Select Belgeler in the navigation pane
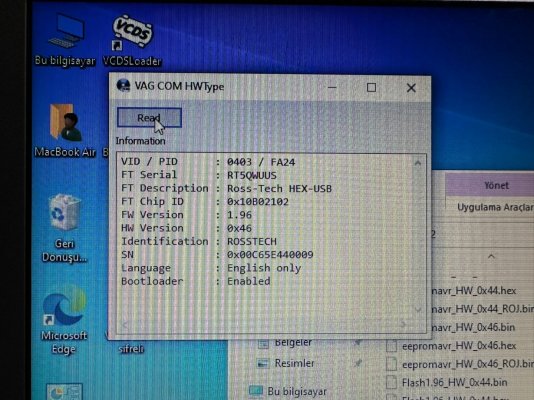This screenshot has width=534, height=400. [293, 342]
